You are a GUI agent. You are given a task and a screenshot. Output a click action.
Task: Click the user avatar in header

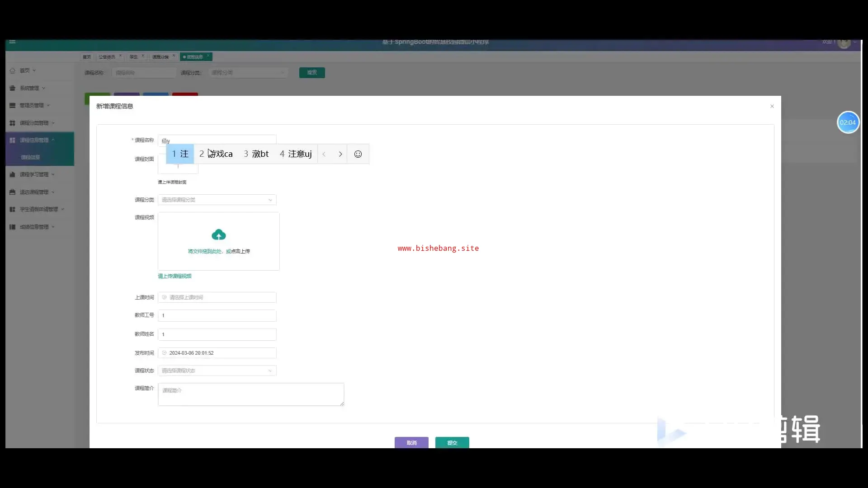[x=844, y=42]
